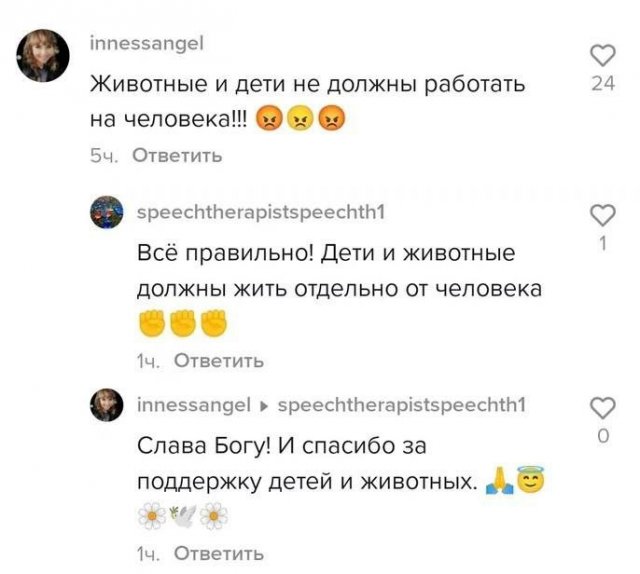Screen dimensions: 640x574
Task: Tap the heart on the "Слава Богу!" reply
Action: [602, 406]
